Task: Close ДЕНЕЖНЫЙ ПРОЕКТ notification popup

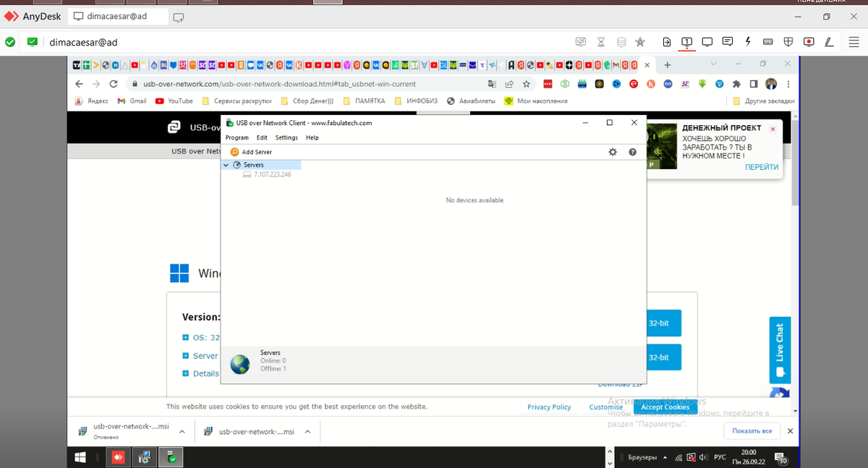Action: point(773,129)
